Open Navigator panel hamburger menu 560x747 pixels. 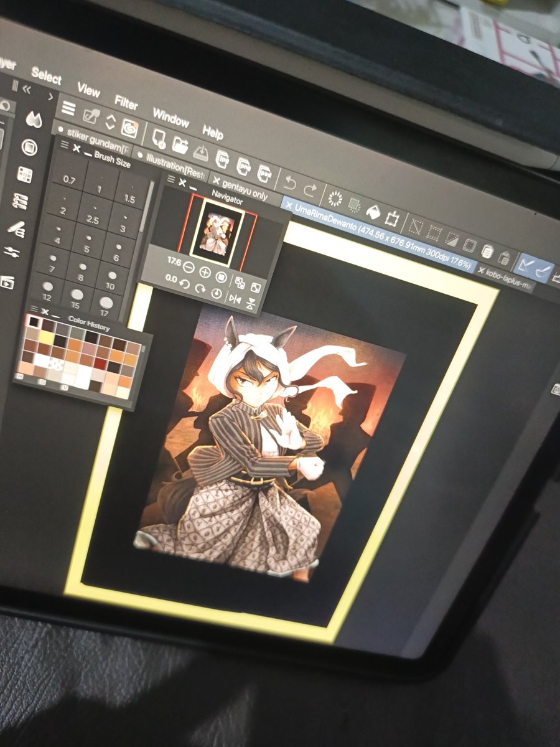tap(172, 180)
